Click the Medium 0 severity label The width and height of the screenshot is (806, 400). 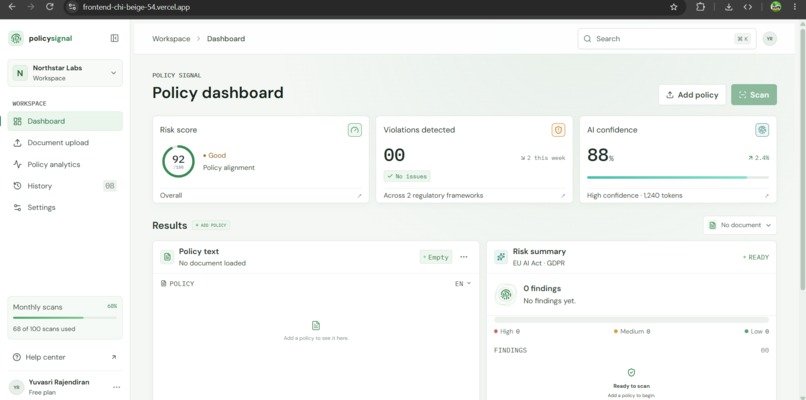point(632,332)
